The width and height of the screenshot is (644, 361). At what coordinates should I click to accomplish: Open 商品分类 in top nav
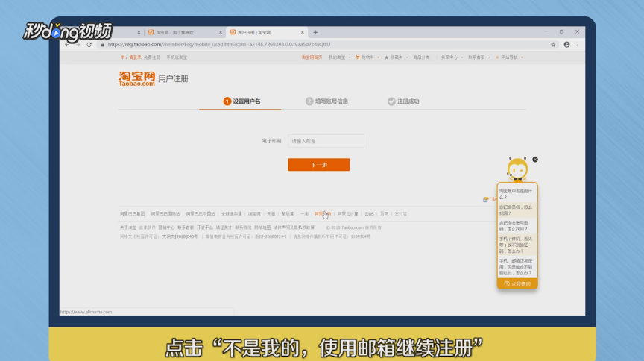[421, 57]
